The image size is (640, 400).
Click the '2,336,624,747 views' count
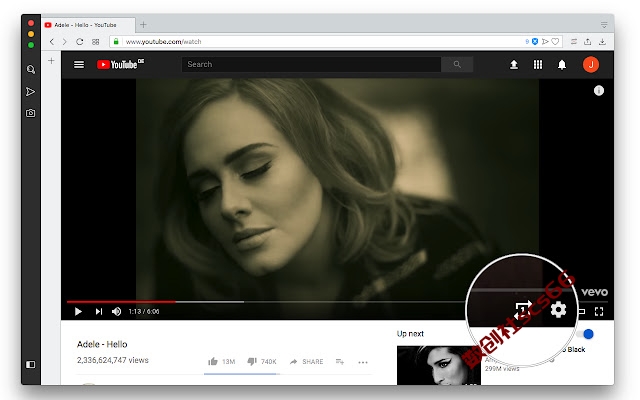(x=113, y=360)
